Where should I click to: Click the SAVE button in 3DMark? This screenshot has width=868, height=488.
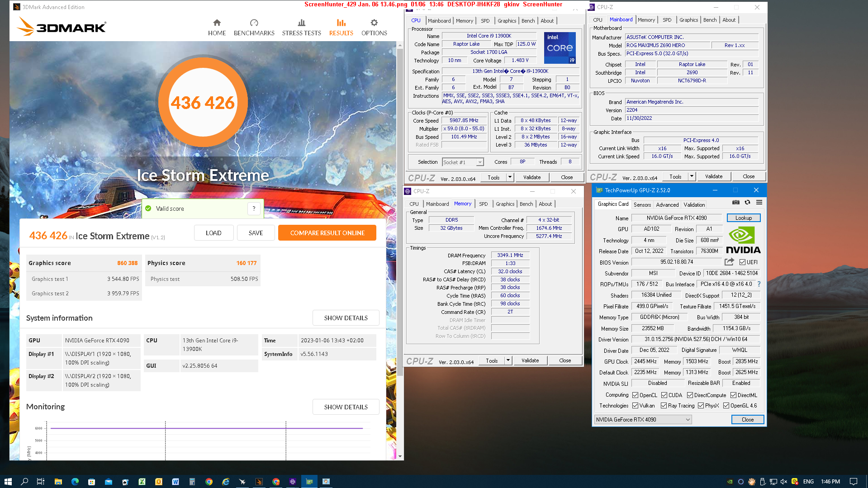click(x=256, y=233)
